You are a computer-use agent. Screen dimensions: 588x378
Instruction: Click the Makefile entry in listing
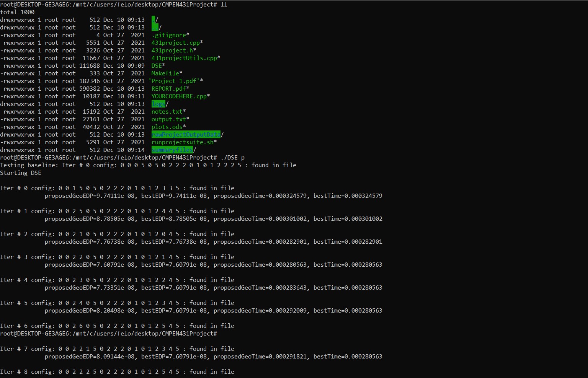pos(165,73)
